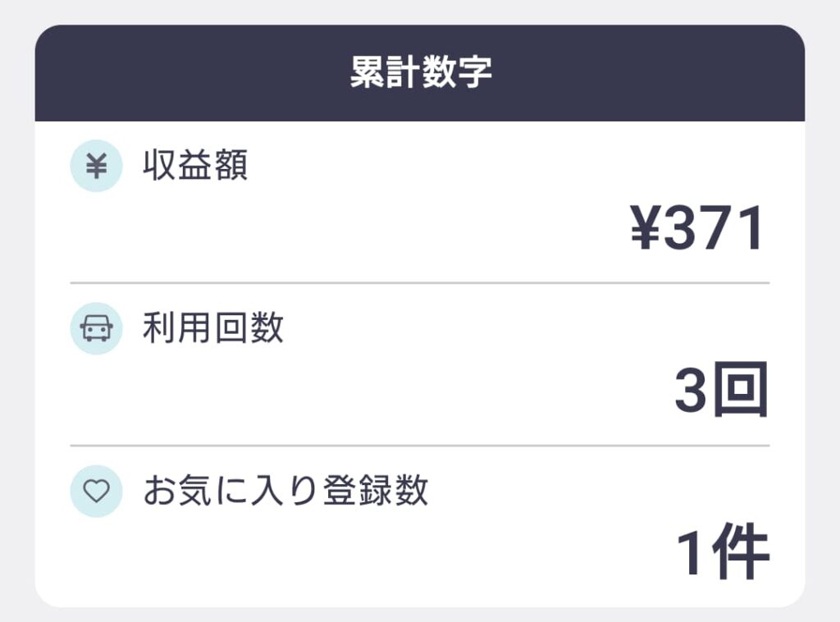Tap the heart icon beside お気に入り登録数
Image resolution: width=840 pixels, height=622 pixels.
coord(96,491)
